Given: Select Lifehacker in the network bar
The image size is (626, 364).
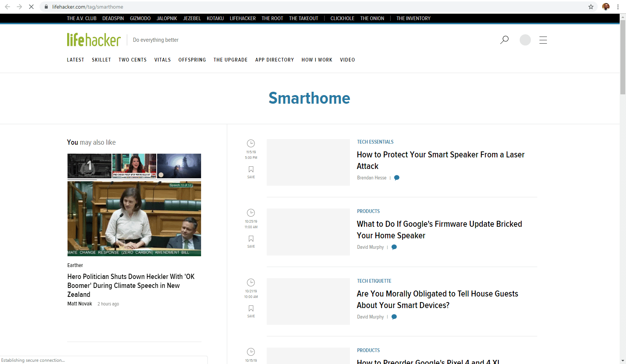Looking at the screenshot, I should coord(243,18).
